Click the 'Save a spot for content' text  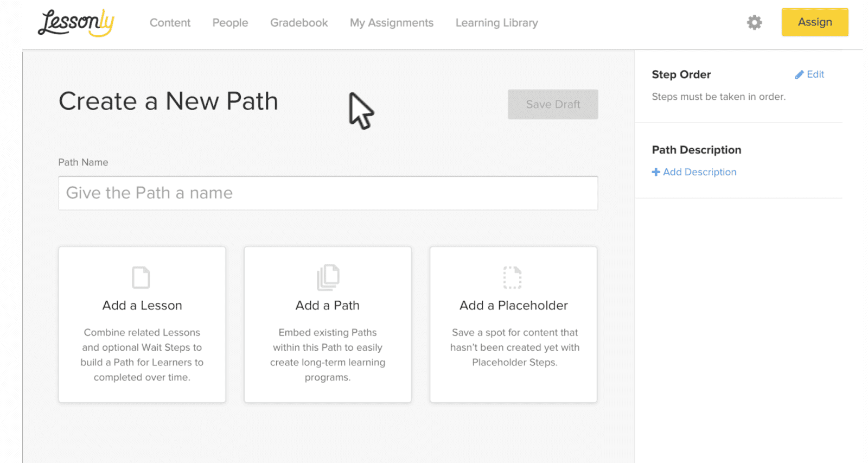click(x=515, y=347)
